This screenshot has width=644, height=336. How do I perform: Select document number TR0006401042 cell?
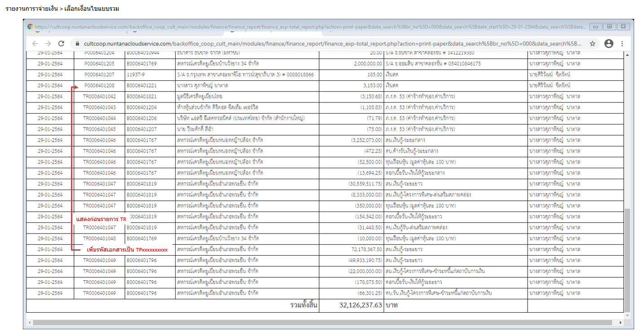99,96
